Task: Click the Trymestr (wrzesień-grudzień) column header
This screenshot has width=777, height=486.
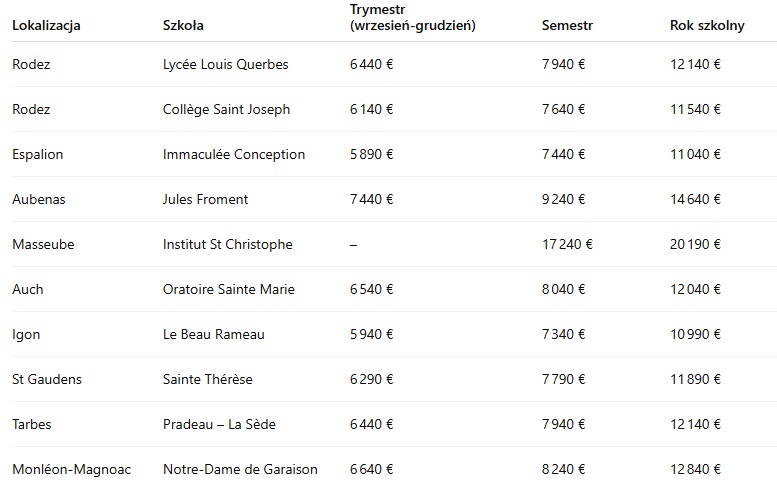Action: coord(412,17)
